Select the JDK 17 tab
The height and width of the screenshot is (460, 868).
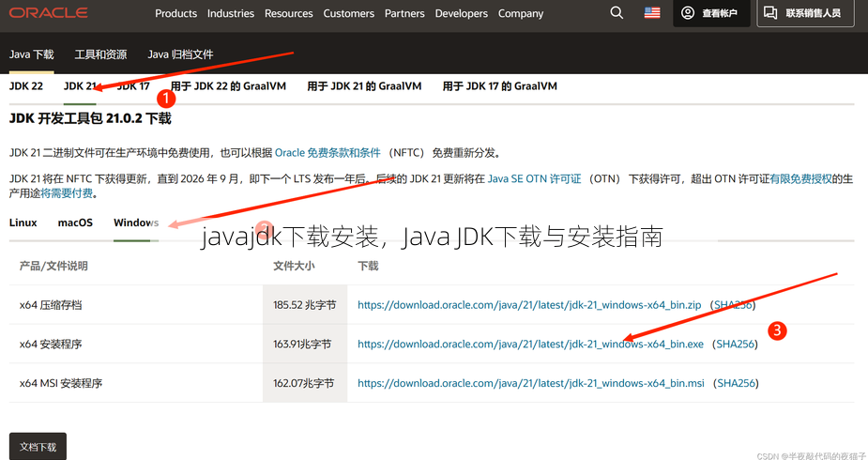tap(133, 85)
